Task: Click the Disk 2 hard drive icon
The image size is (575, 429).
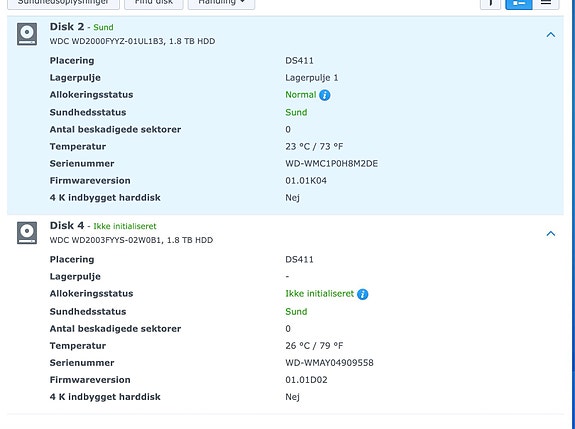Action: click(x=27, y=34)
